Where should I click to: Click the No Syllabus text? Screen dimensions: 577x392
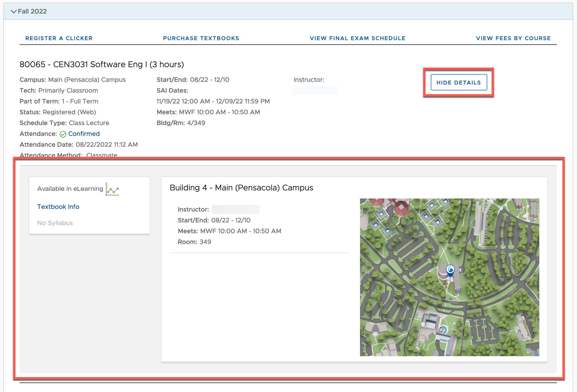click(55, 223)
